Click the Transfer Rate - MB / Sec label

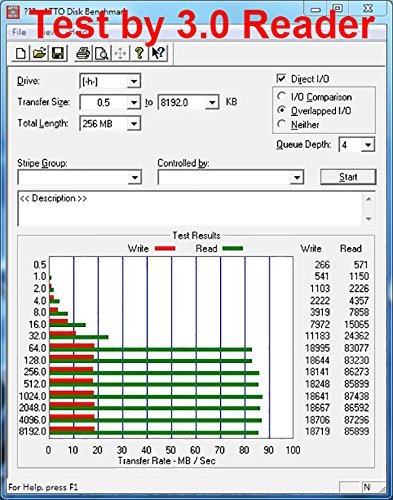167,461
